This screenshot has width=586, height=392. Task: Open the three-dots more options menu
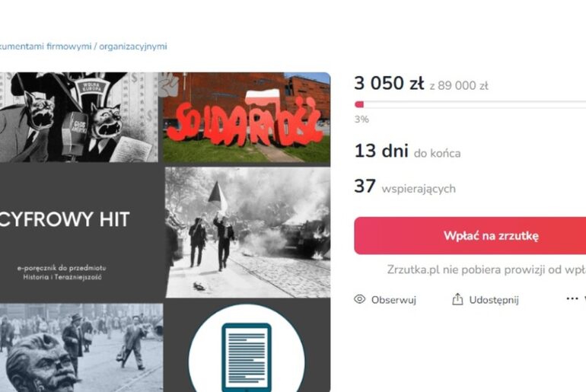(572, 298)
